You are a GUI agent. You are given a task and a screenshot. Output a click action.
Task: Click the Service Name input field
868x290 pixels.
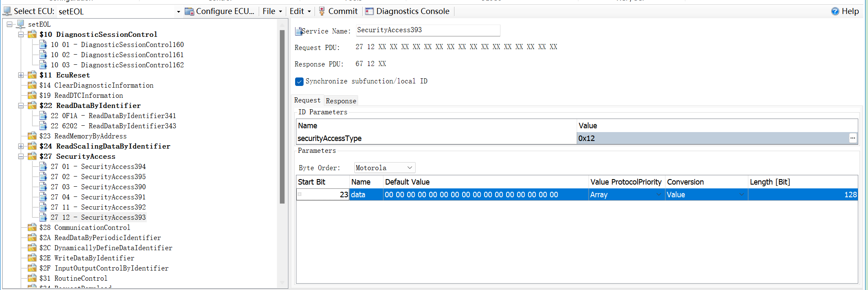coord(427,30)
